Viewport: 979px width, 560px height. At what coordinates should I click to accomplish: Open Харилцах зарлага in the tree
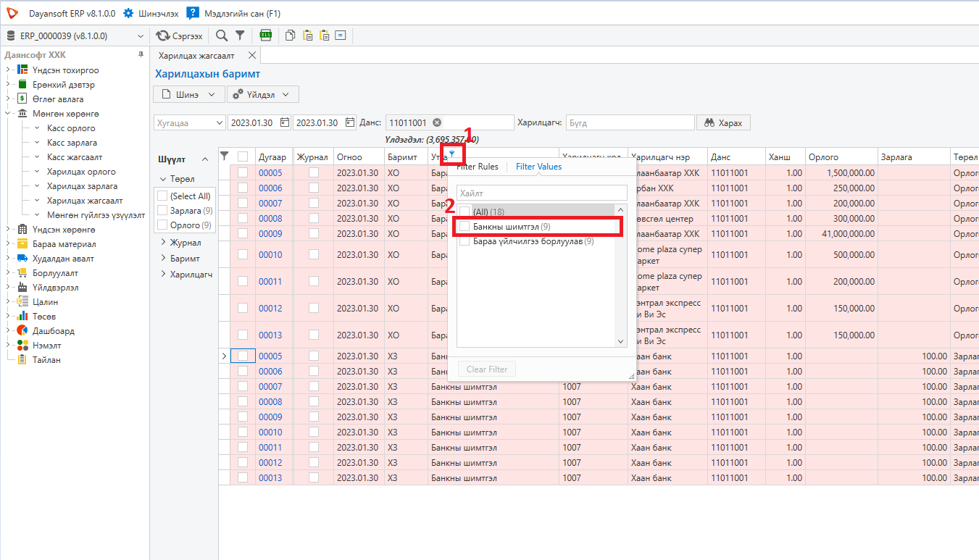[82, 186]
